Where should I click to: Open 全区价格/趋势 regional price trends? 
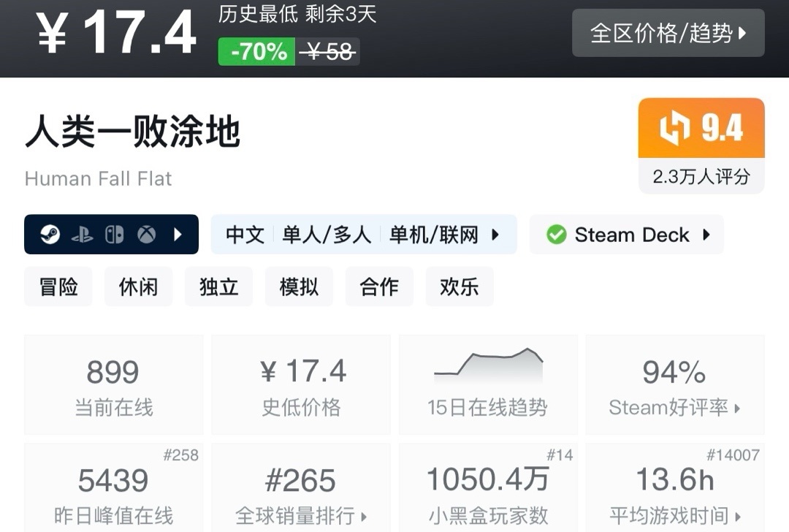(x=668, y=33)
